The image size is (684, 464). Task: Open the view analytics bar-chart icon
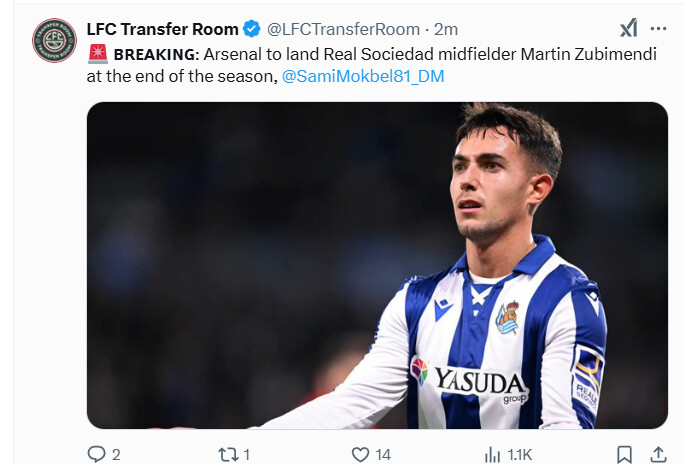(492, 454)
